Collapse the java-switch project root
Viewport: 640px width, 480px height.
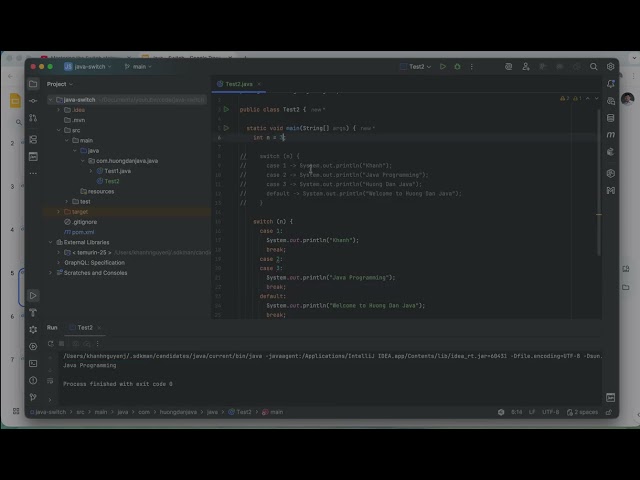click(51, 100)
